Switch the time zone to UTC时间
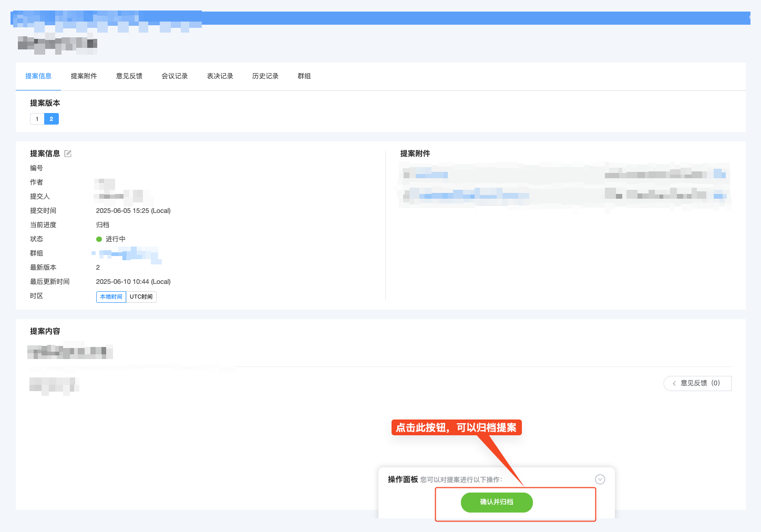761x532 pixels. [x=141, y=297]
